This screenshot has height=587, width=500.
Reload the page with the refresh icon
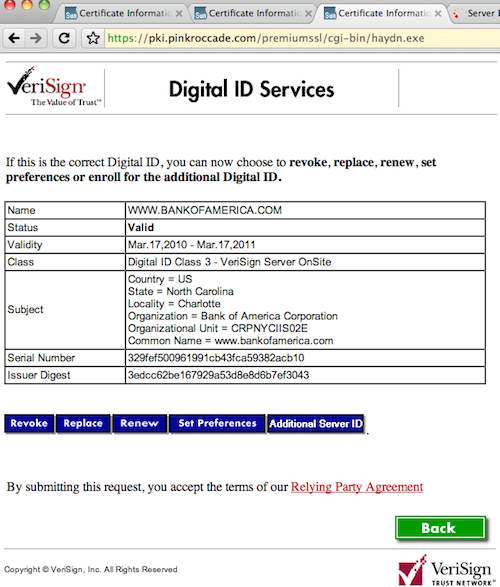click(64, 38)
